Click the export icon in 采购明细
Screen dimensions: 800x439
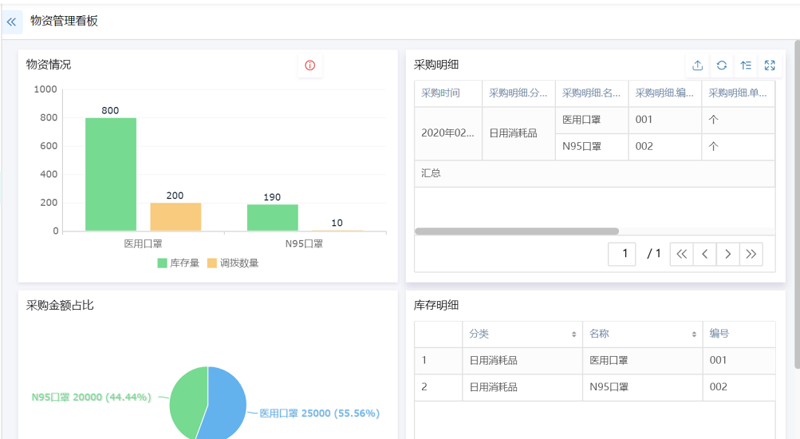698,65
